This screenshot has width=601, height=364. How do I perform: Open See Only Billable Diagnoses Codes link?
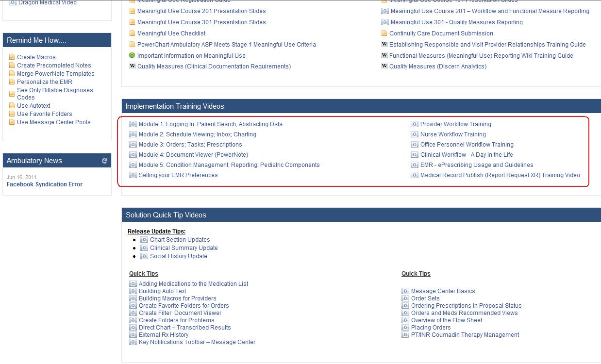[x=55, y=94]
